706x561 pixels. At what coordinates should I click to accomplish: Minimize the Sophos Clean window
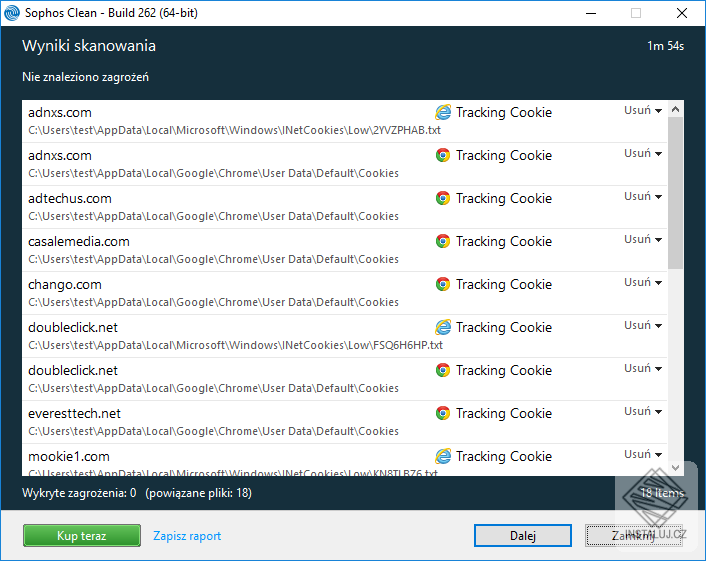click(591, 13)
